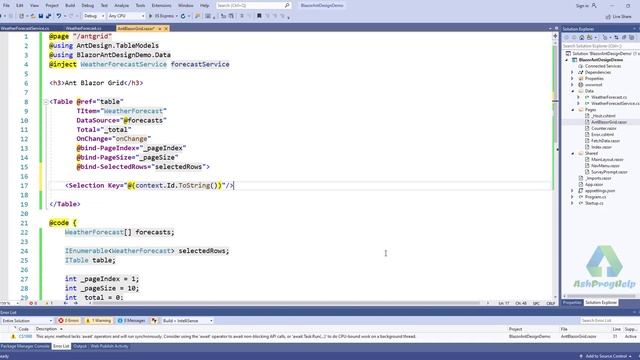This screenshot has height=360, width=640.
Task: Collapse the Table tag region
Action: pyautogui.click(x=46, y=102)
